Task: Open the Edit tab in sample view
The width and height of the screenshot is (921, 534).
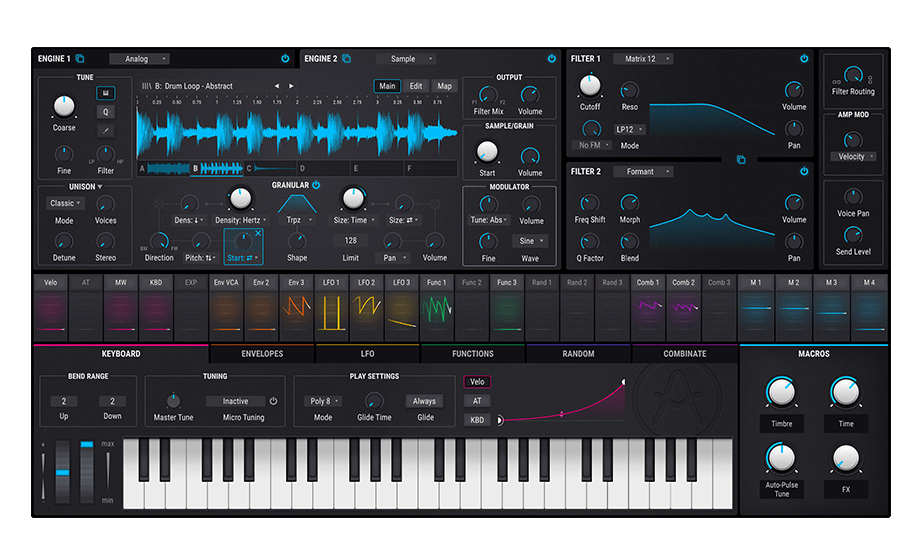Action: point(416,86)
